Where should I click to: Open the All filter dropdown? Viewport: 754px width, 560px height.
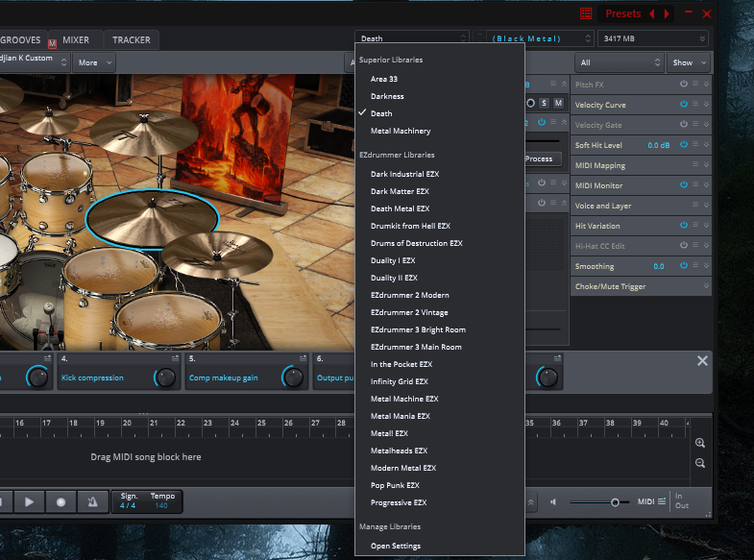(x=620, y=62)
